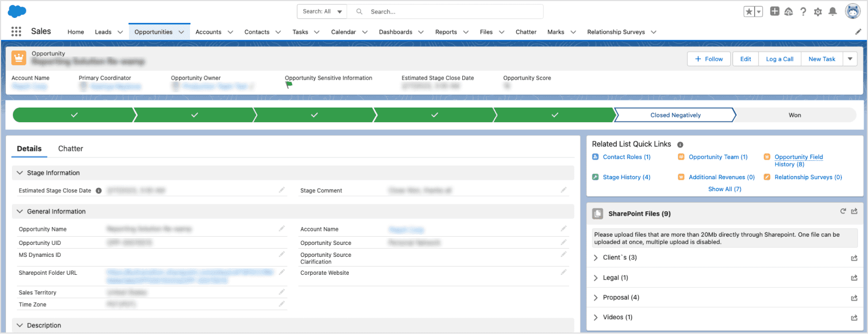
Task: Open the Contacts tab
Action: [257, 32]
